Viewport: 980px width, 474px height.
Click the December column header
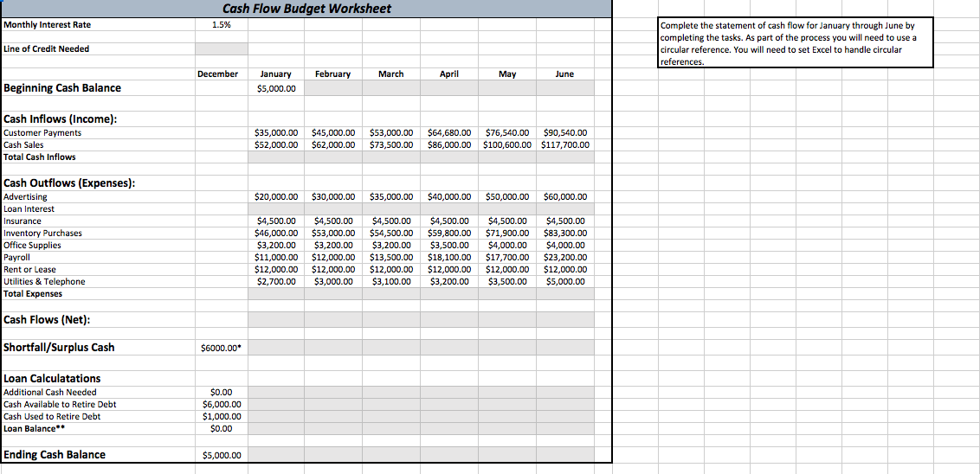pos(217,74)
